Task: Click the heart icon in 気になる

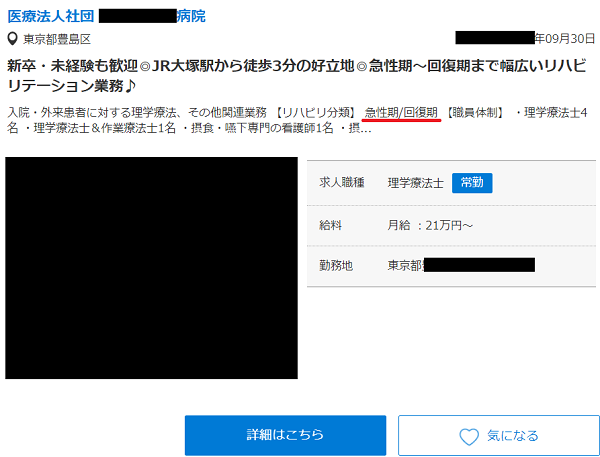Action: tap(469, 436)
